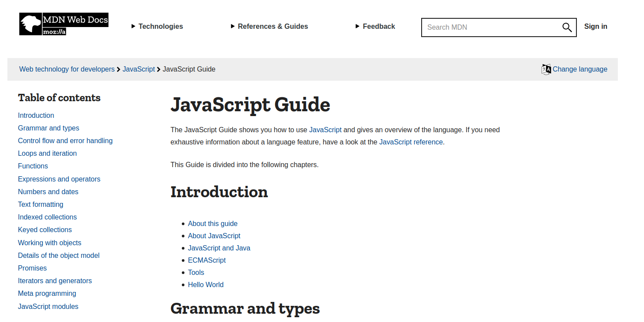Select Working with objects link
This screenshot has height=322, width=644.
(x=49, y=243)
